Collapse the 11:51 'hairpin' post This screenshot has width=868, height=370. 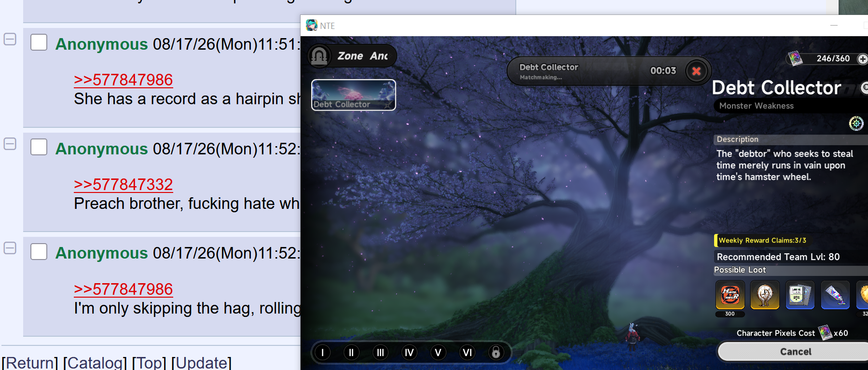[10, 39]
